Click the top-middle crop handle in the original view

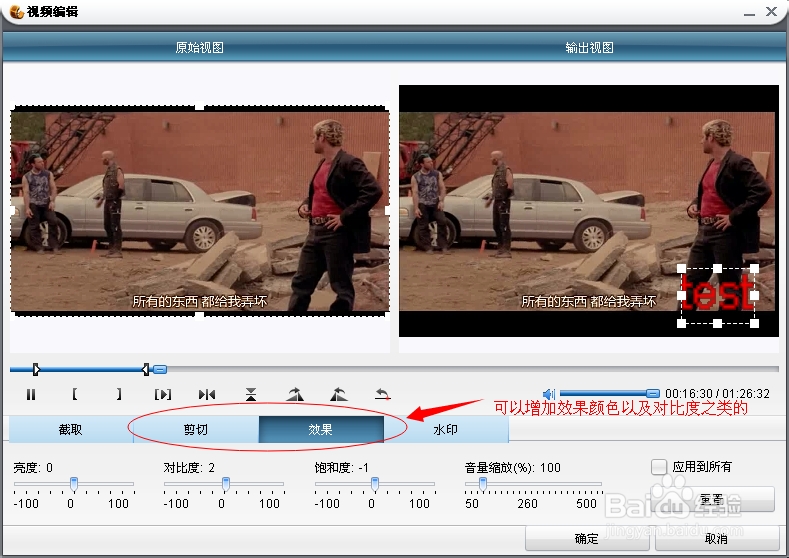(x=200, y=106)
